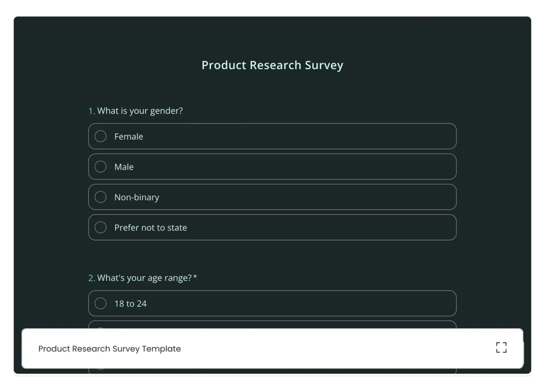548x392 pixels.
Task: Click the question number 1 marker
Action: point(92,111)
